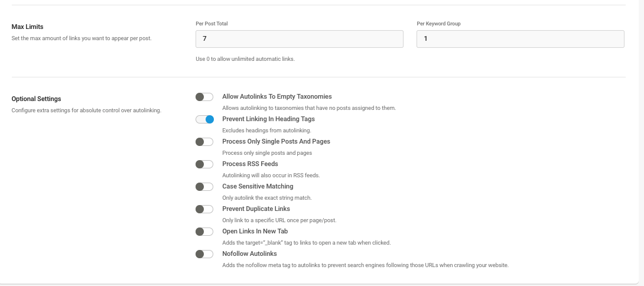Viewport: 644px width, 286px height.
Task: Click the Prevent Linking In Heading Tags label
Action: (x=269, y=119)
